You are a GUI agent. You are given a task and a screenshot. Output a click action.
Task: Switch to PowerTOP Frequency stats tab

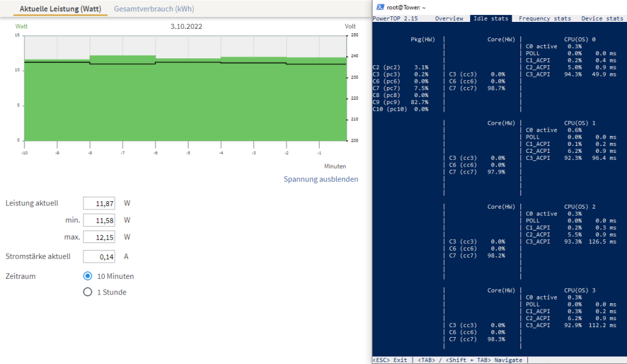tap(545, 18)
